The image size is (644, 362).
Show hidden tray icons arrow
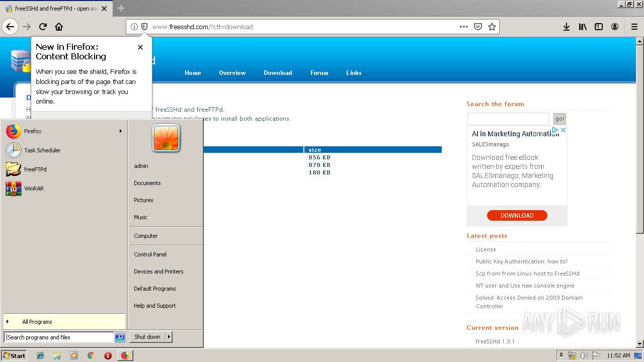pos(561,355)
